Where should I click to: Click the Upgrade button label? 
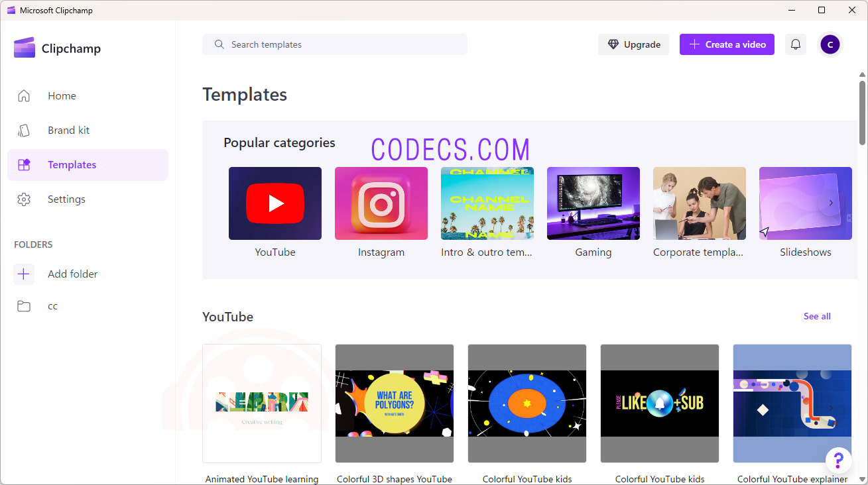642,44
